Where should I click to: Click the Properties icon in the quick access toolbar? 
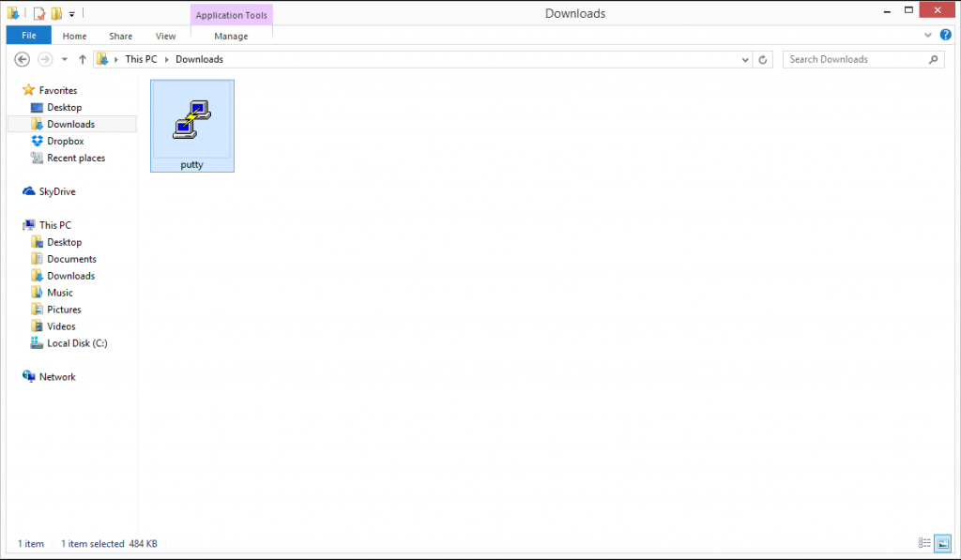pyautogui.click(x=39, y=13)
